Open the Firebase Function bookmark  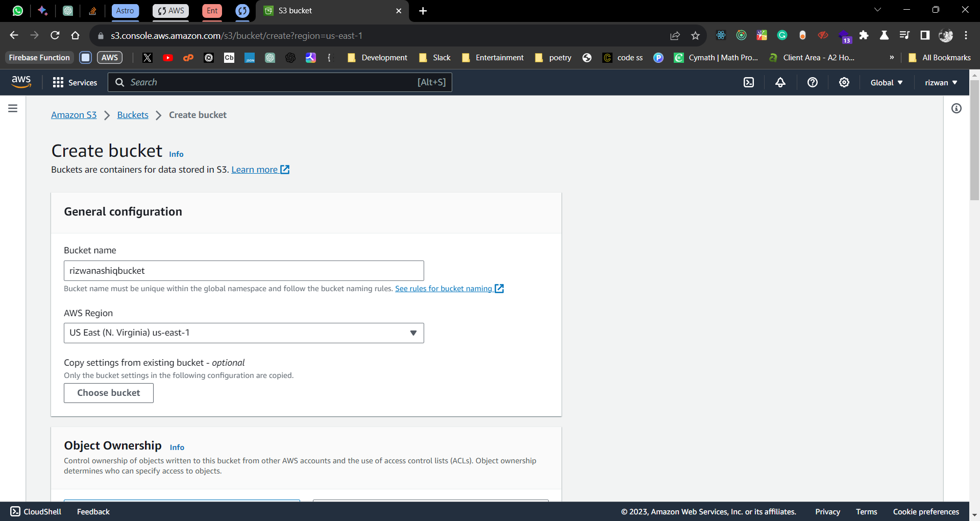tap(39, 58)
